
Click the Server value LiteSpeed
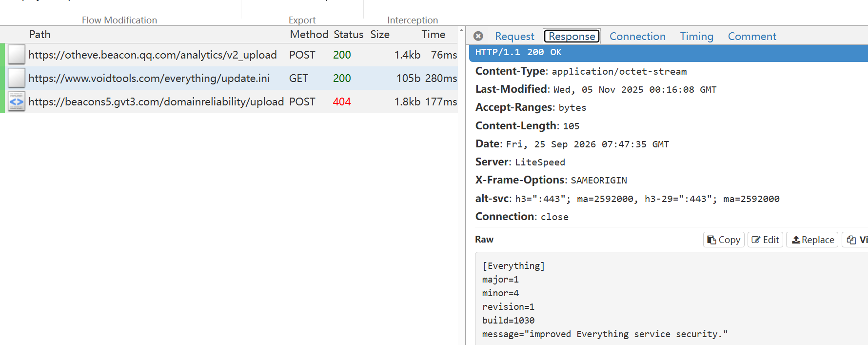tap(540, 162)
